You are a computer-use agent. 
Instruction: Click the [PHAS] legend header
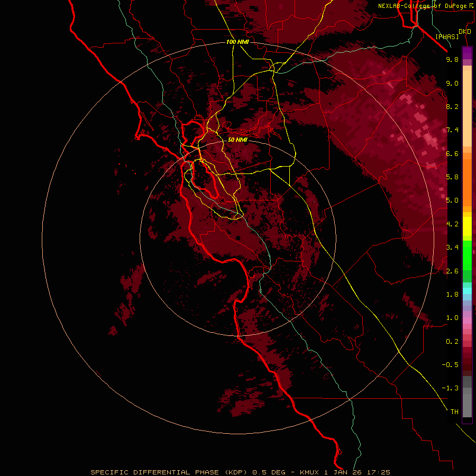[447, 36]
